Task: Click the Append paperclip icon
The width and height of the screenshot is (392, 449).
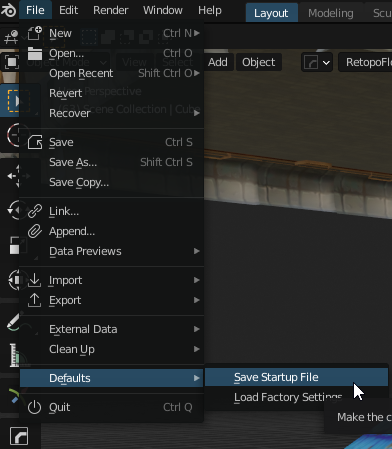Action: pyautogui.click(x=35, y=231)
